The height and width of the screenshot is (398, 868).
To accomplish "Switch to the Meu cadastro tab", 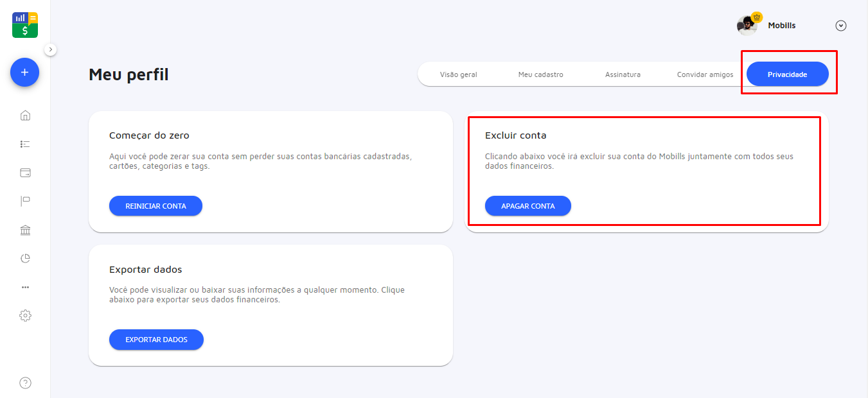I will coord(540,74).
